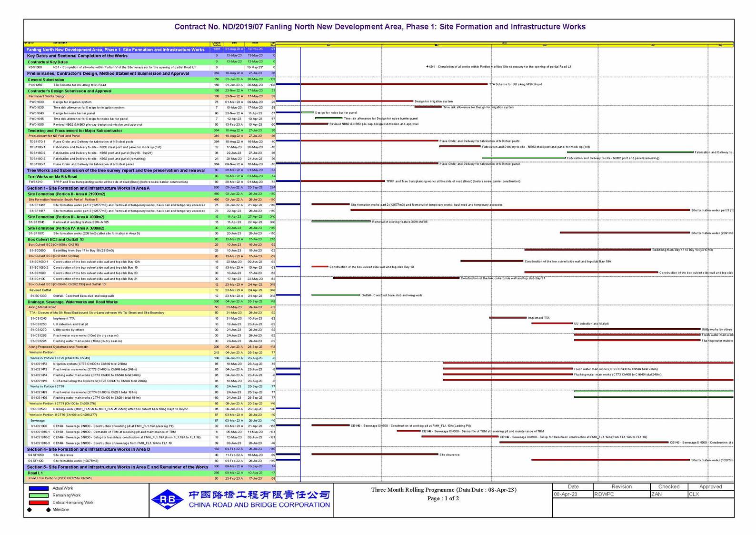Click the Three Month Rolling Programme data date text
The width and height of the screenshot is (756, 535).
[444, 490]
